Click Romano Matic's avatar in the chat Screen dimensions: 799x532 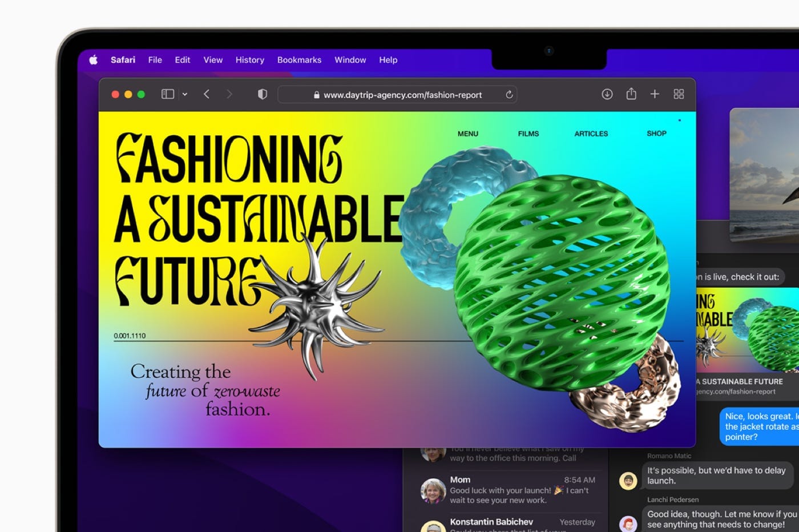click(628, 481)
